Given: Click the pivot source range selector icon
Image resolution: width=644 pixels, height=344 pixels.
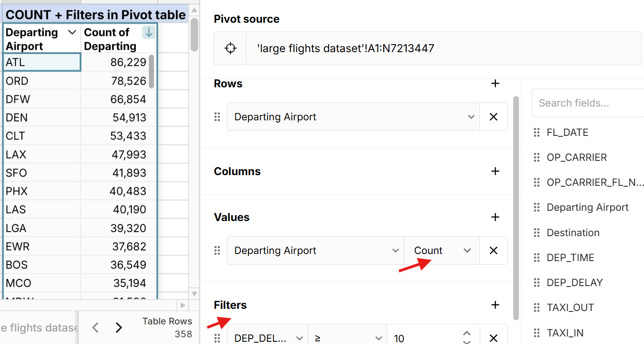Looking at the screenshot, I should coord(230,48).
